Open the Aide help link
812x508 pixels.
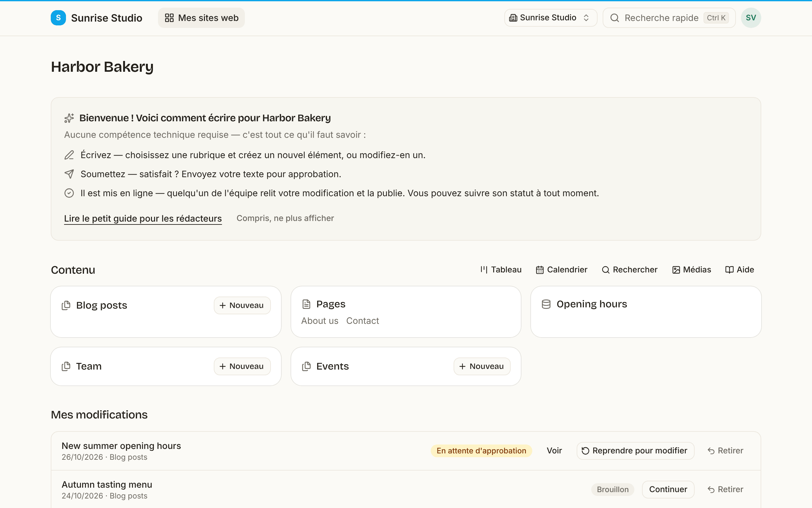click(x=740, y=270)
